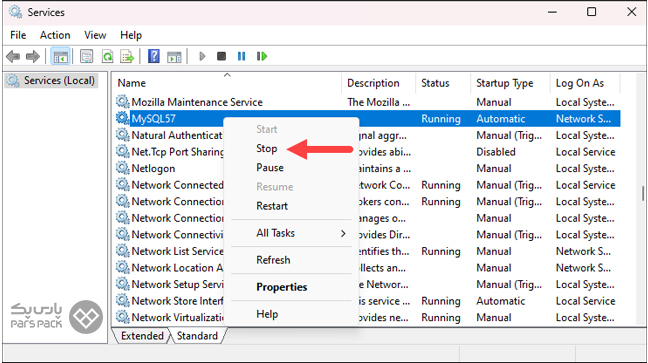The width and height of the screenshot is (648, 363).
Task: Click the Export List toolbar icon
Action: point(127,56)
